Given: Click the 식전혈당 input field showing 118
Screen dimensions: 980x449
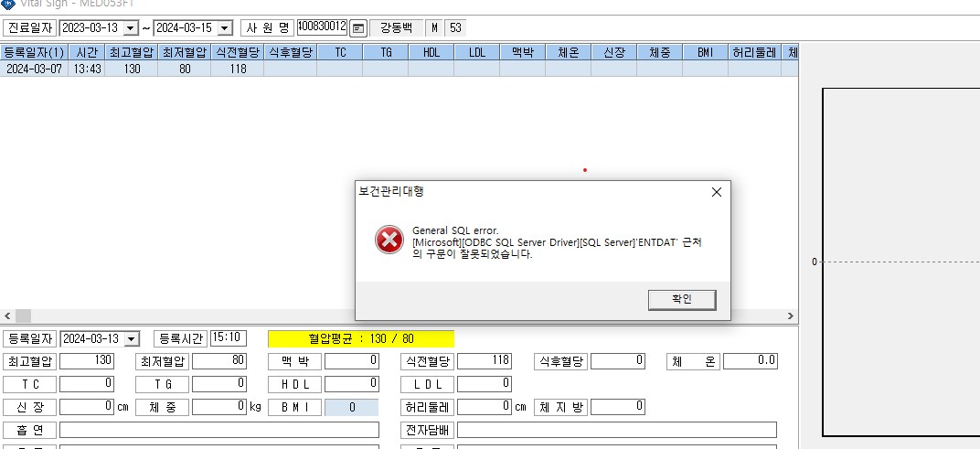Looking at the screenshot, I should [x=485, y=361].
